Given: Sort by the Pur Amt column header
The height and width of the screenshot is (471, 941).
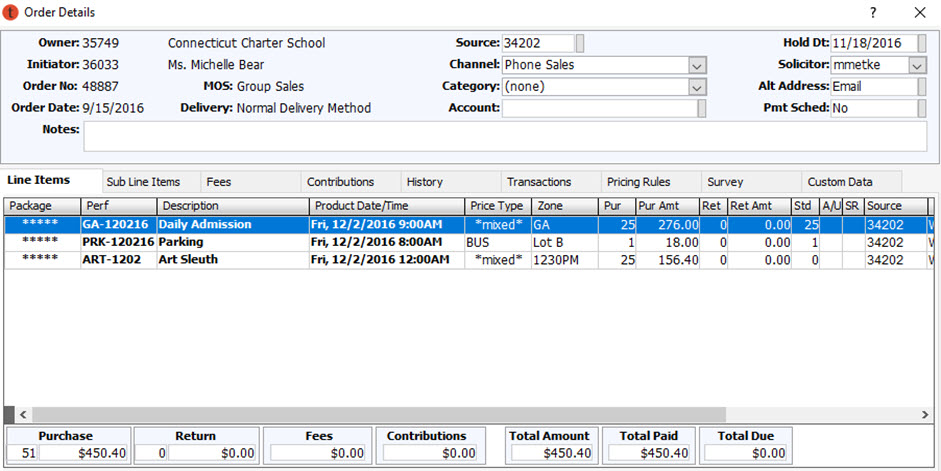Looking at the screenshot, I should [x=668, y=206].
